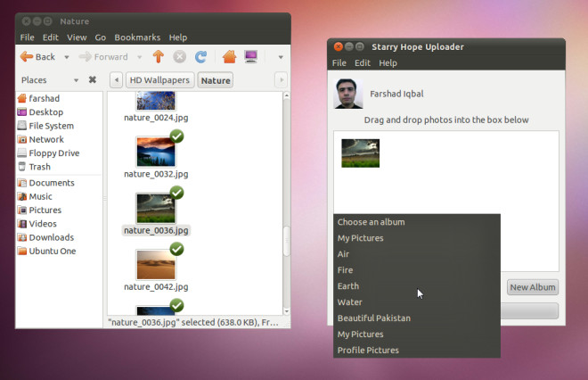Select Water album from list
This screenshot has height=380, width=588.
tap(417, 302)
